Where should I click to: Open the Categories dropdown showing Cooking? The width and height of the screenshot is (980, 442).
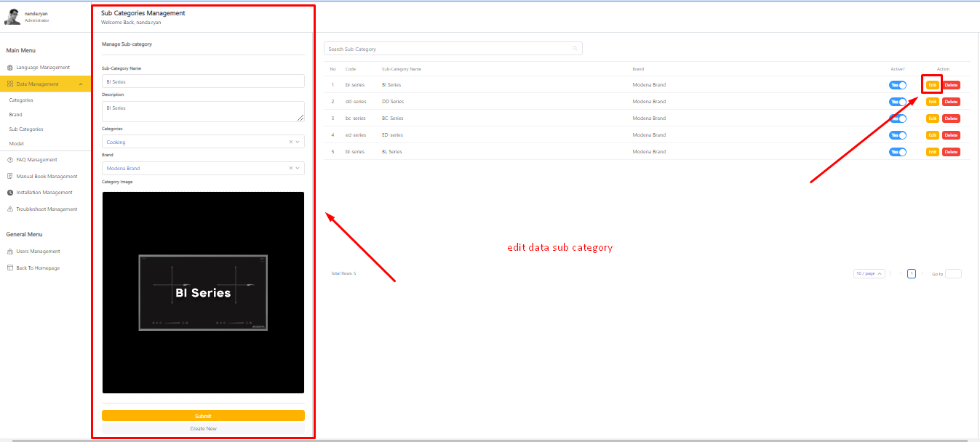196,142
